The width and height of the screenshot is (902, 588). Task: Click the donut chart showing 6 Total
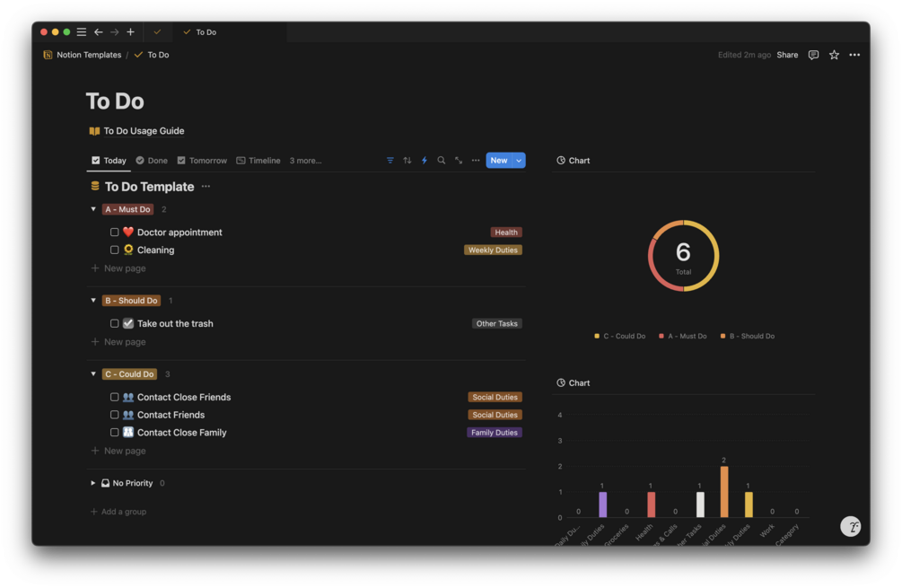(683, 256)
